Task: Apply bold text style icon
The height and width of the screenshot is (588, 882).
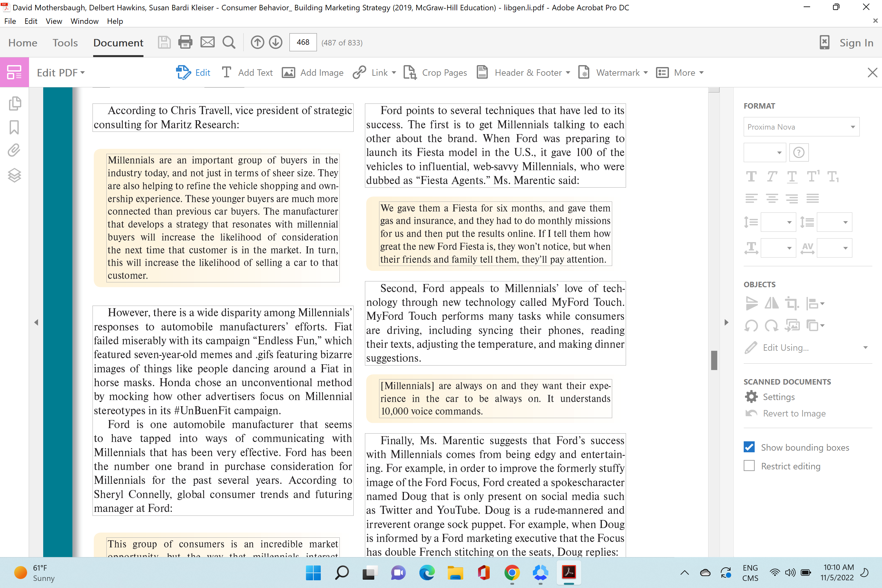Action: point(751,176)
